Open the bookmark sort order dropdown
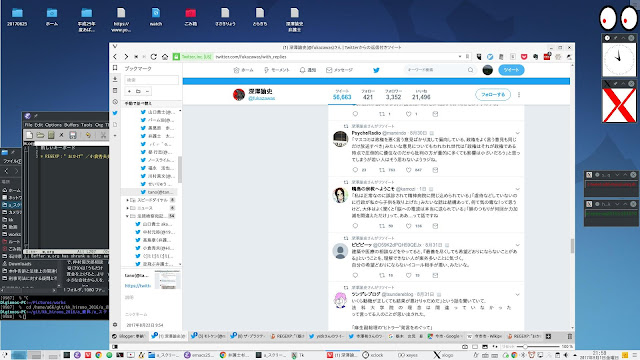The height and width of the screenshot is (360, 640). 151,103
